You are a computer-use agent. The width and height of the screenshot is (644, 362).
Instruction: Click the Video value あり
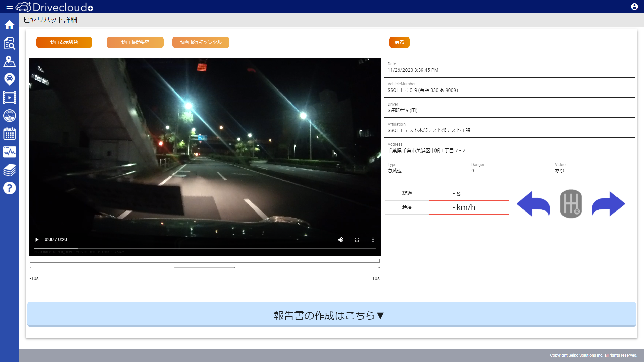[559, 171]
